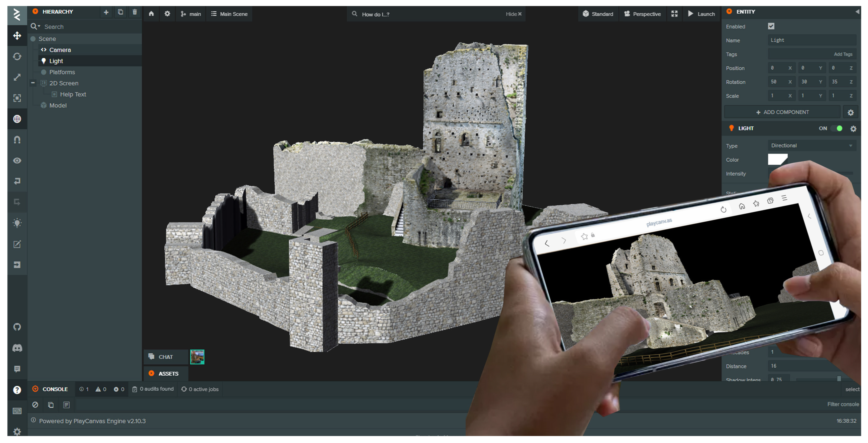Image resolution: width=868 pixels, height=443 pixels.
Task: Open the light Type Directional dropdown
Action: (812, 146)
